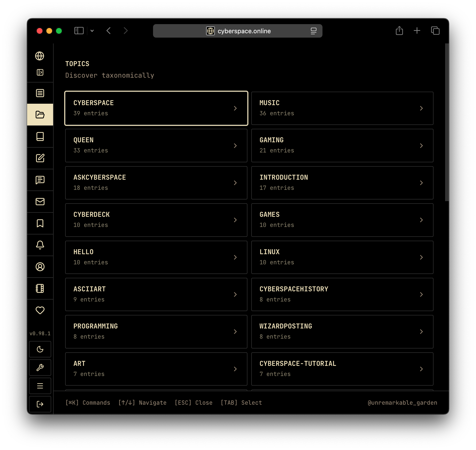Toggle the sidebar panel collapse icon
The width and height of the screenshot is (476, 450).
tap(40, 72)
